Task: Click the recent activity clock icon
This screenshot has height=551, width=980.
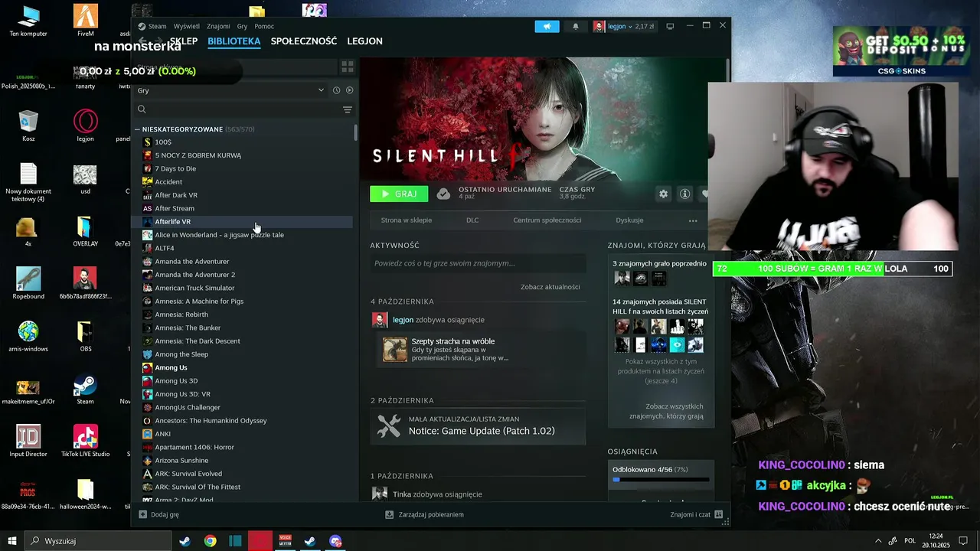Action: click(x=336, y=90)
